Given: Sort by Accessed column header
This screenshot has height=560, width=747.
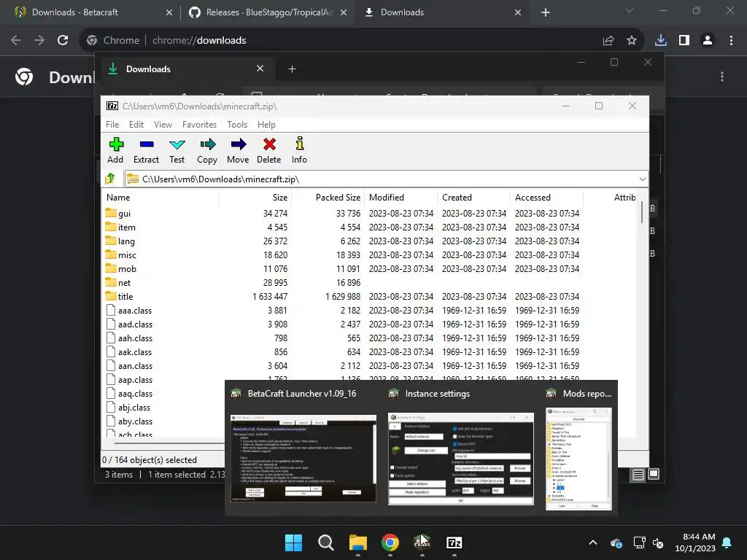Looking at the screenshot, I should point(547,197).
